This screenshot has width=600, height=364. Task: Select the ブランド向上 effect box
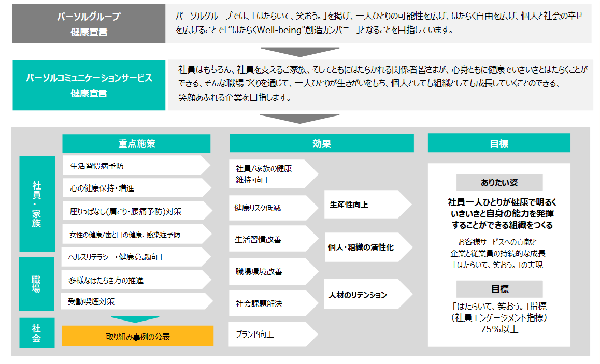coord(270,334)
